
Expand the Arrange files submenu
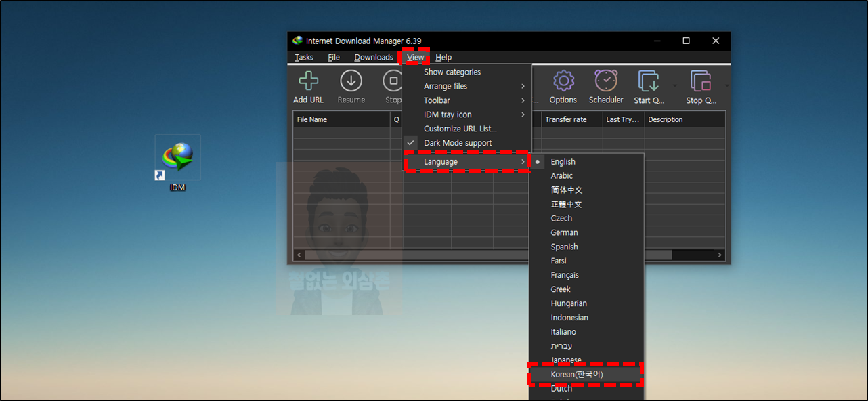click(466, 86)
